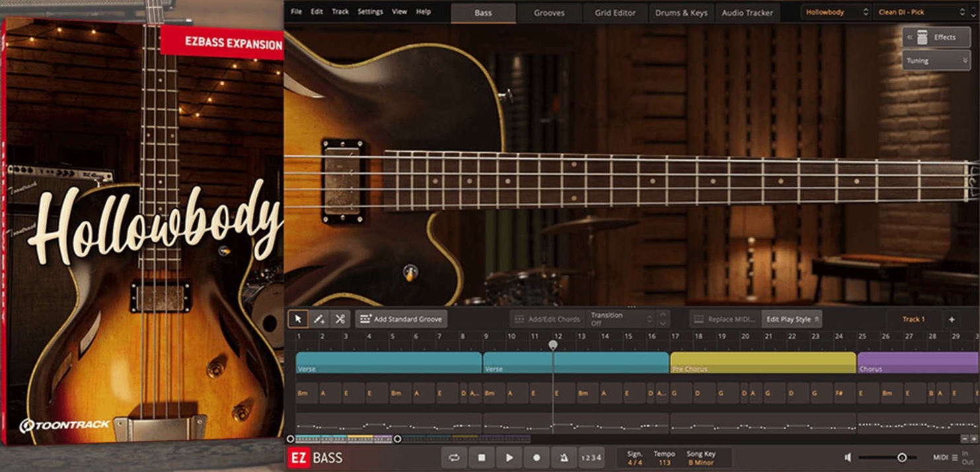Open the Settings menu

coord(370,12)
